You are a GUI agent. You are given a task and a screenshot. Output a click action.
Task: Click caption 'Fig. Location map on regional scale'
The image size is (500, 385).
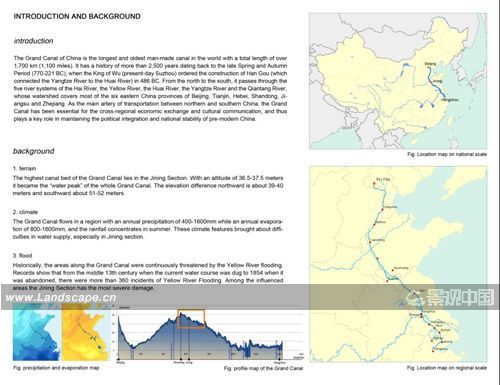[447, 368]
